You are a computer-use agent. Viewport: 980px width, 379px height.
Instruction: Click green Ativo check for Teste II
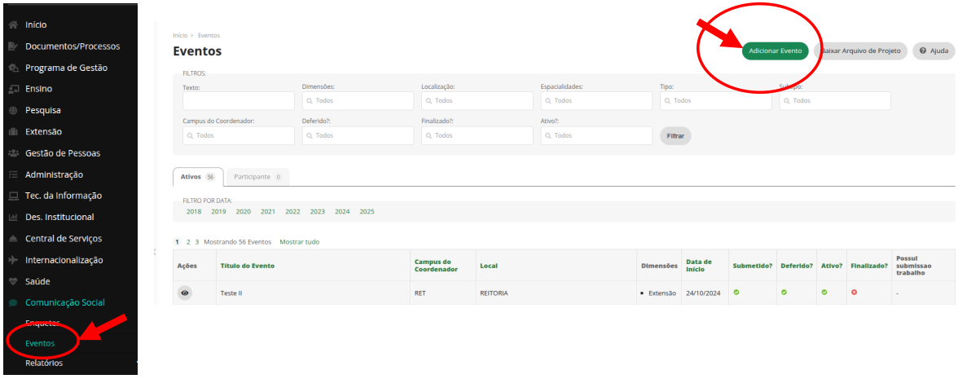click(824, 292)
